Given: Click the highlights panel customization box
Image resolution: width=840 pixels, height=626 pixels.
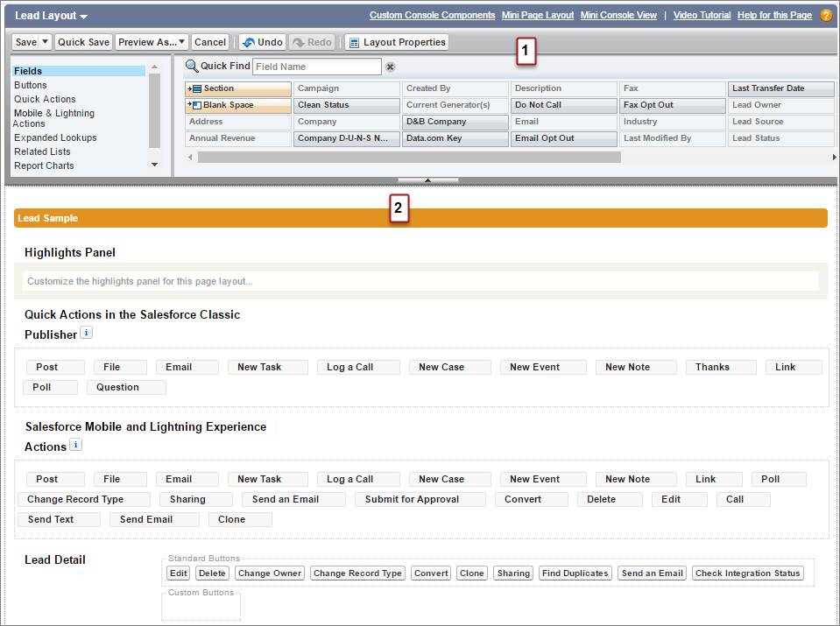Looking at the screenshot, I should pyautogui.click(x=420, y=281).
